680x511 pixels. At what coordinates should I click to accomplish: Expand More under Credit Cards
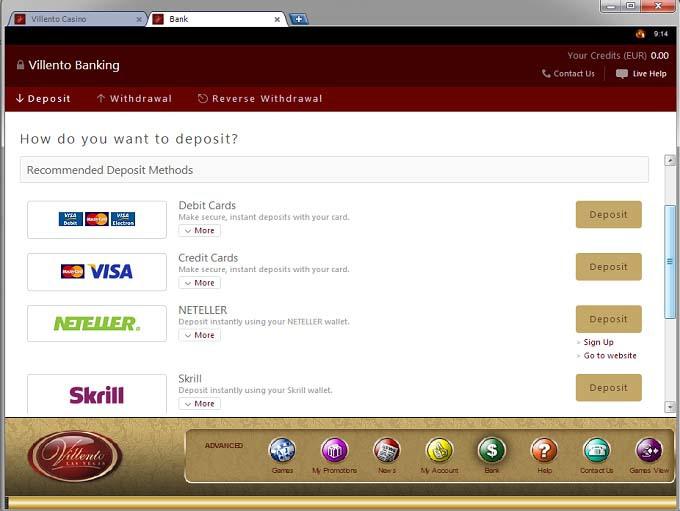(x=199, y=283)
